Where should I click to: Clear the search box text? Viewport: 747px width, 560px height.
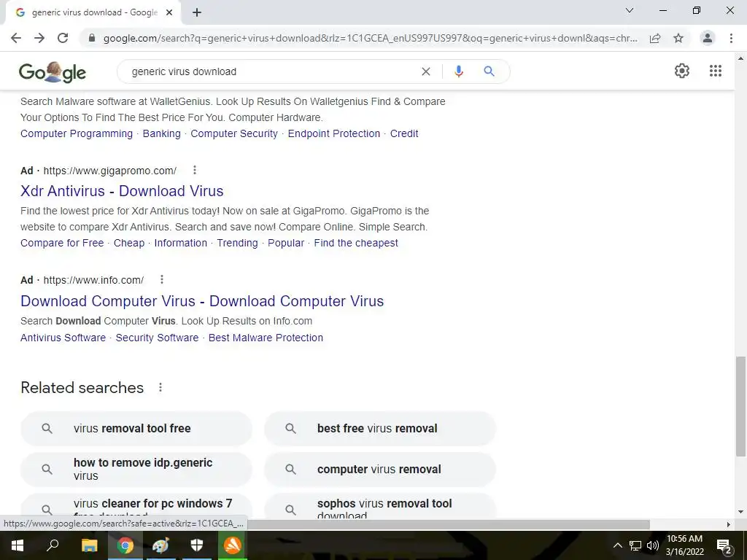pyautogui.click(x=426, y=71)
